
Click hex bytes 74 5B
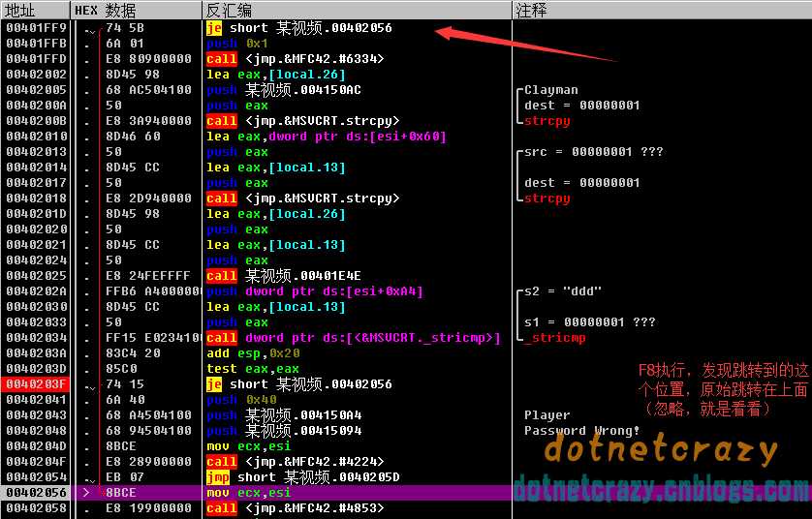coord(125,27)
